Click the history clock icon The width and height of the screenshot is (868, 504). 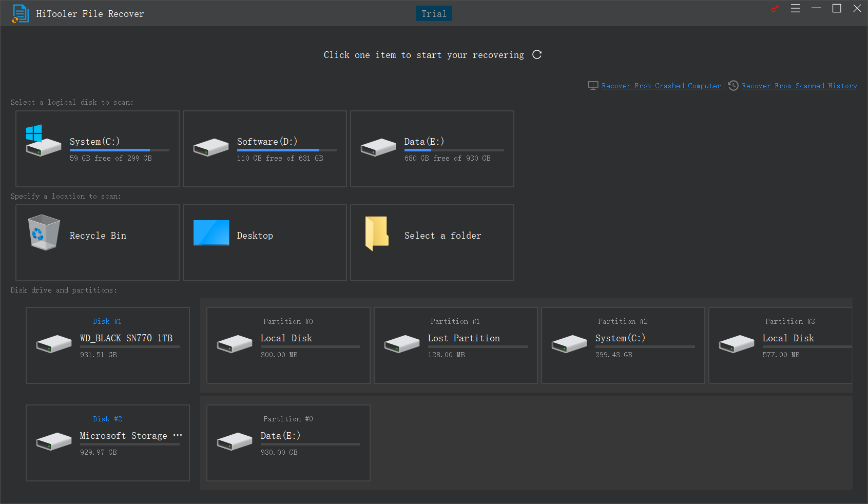click(732, 85)
